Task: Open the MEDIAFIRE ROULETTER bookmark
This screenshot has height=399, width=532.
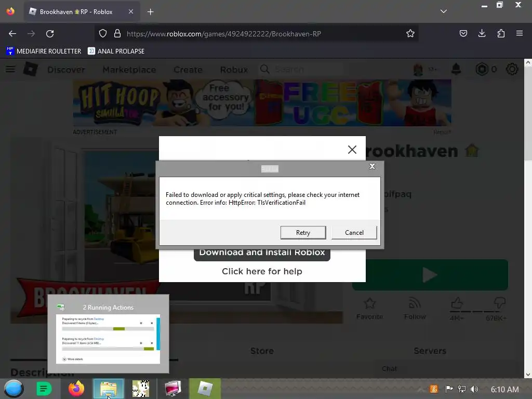Action: coord(44,51)
